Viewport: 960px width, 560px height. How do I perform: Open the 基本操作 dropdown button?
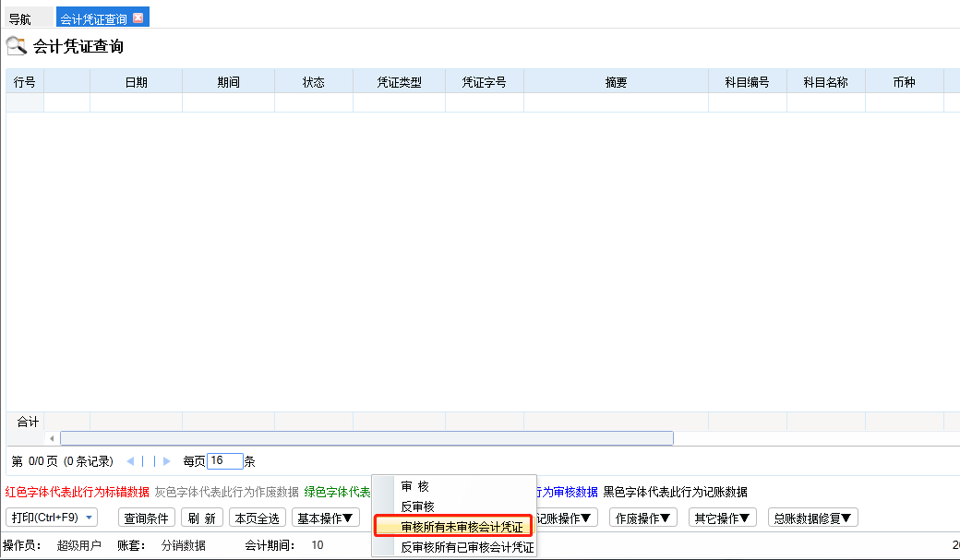pos(325,518)
